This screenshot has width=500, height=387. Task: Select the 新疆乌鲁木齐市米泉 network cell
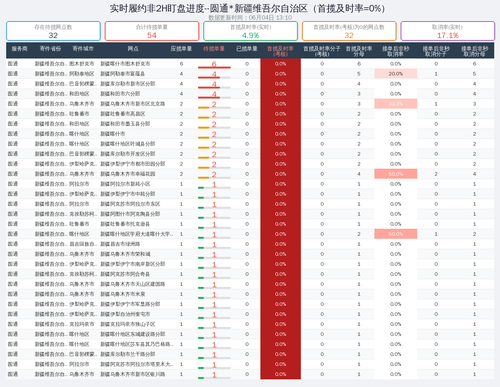[123, 294]
